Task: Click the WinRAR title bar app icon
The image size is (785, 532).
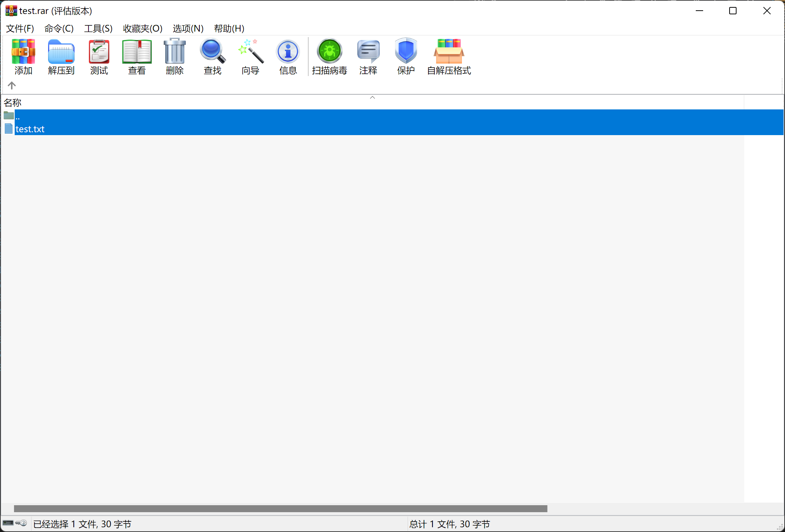Action: pos(11,11)
